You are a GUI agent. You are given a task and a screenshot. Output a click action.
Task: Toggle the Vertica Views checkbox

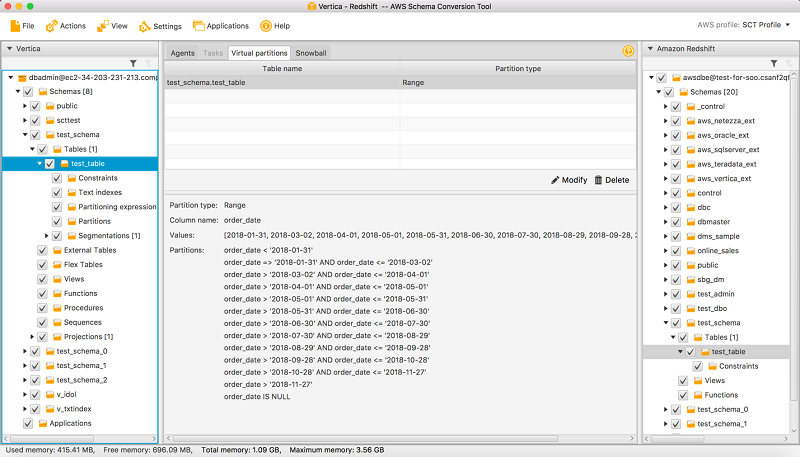pyautogui.click(x=42, y=279)
